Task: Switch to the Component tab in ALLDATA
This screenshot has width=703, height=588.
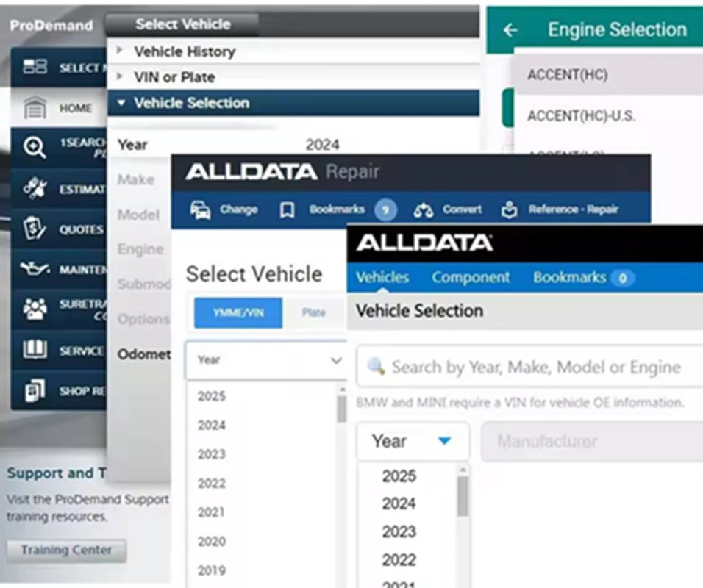Action: click(471, 278)
